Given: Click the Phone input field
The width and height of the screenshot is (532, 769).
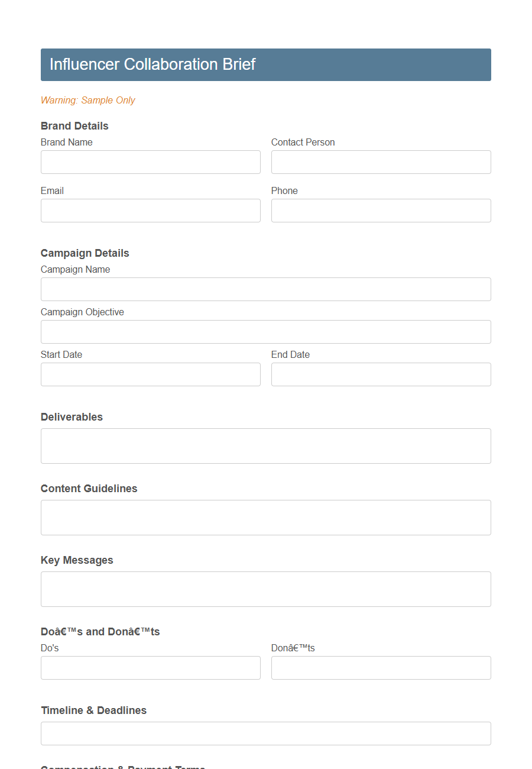Looking at the screenshot, I should click(x=381, y=211).
